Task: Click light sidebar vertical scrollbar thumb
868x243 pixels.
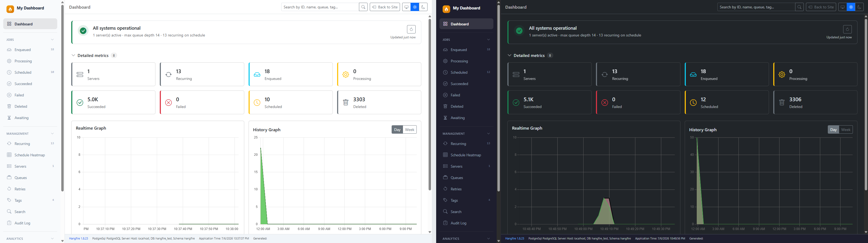Action: (x=62, y=98)
